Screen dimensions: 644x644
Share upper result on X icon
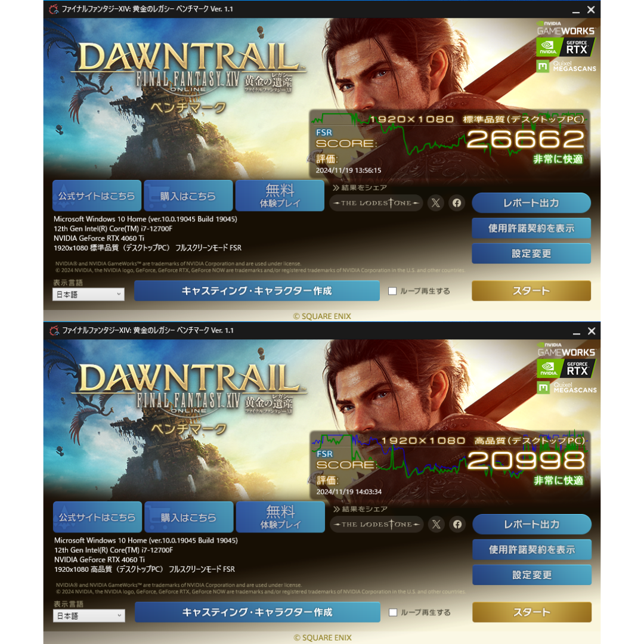[x=436, y=203]
